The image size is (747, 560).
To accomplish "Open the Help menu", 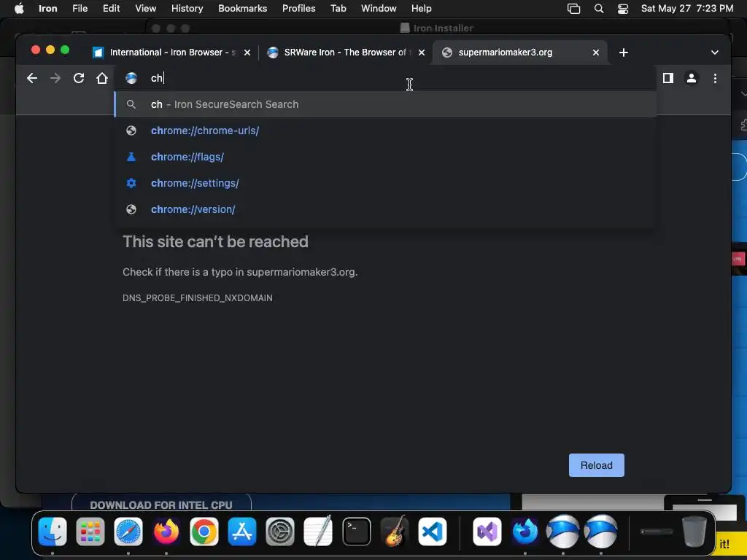I will [421, 9].
